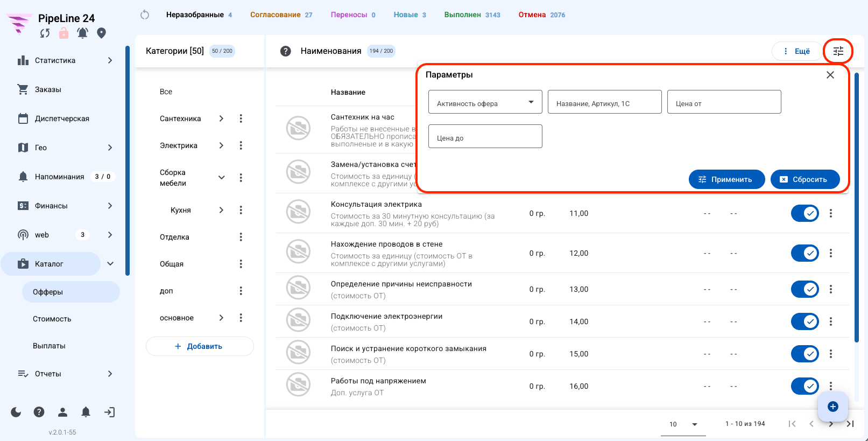Click the Применить button
Viewport: 868px width, 441px height.
point(726,179)
